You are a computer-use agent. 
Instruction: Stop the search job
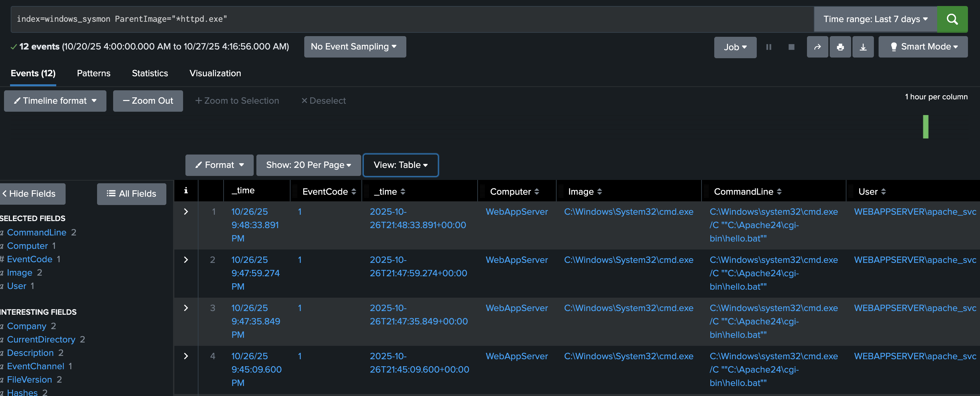(x=791, y=47)
